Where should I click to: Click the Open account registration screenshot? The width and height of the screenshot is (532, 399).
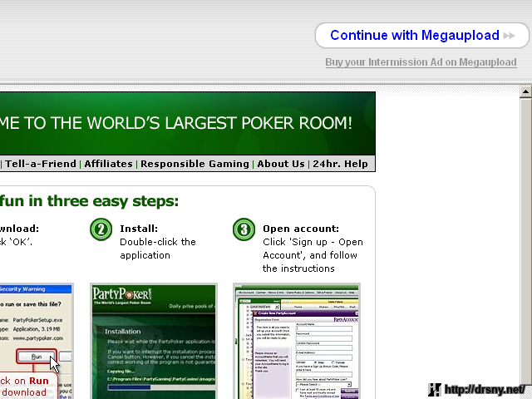coord(297,341)
